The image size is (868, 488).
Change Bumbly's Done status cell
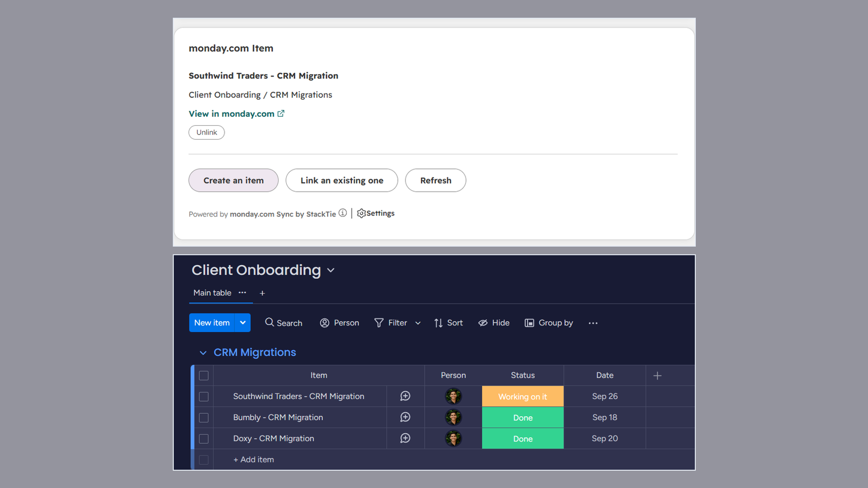tap(523, 418)
